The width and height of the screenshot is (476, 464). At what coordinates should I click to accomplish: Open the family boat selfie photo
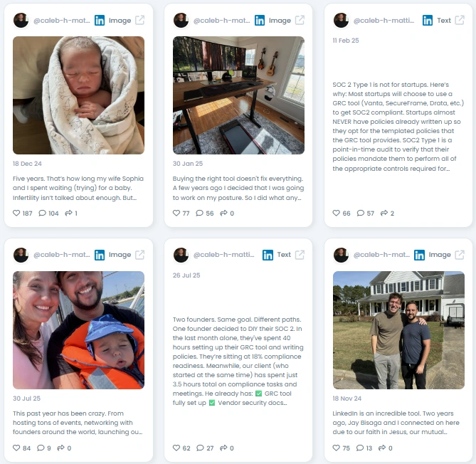tap(79, 330)
